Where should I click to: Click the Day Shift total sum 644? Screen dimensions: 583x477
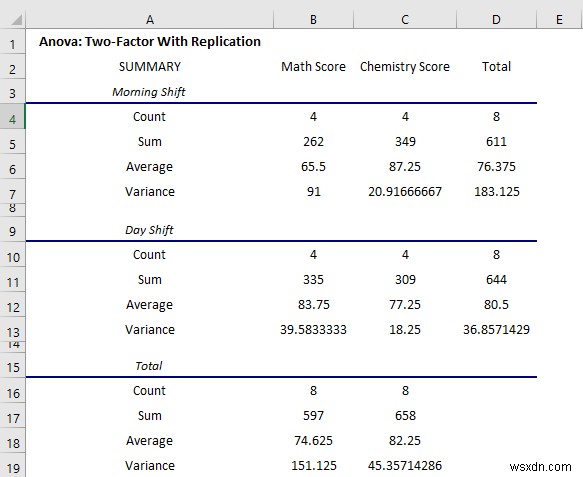coord(496,280)
